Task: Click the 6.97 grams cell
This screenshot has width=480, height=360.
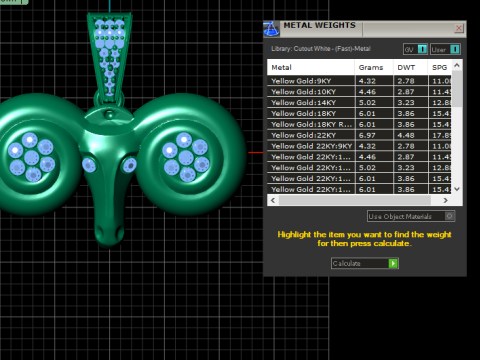Action: [x=374, y=135]
